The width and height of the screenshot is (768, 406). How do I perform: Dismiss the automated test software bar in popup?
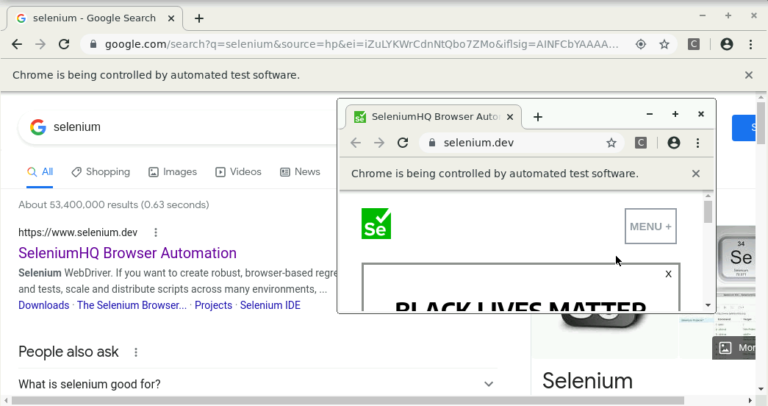(x=696, y=173)
